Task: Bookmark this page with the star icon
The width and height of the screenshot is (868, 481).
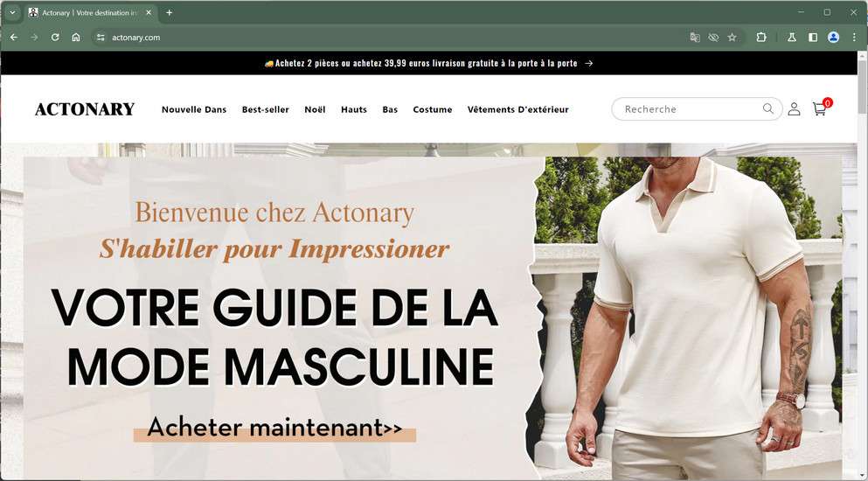Action: coord(732,38)
